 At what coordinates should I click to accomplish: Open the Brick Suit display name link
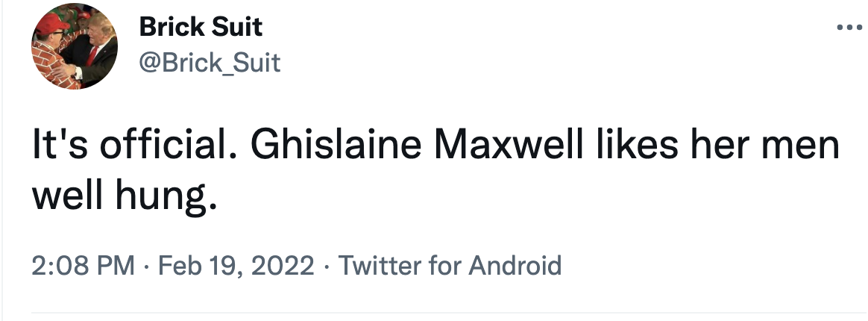201,28
